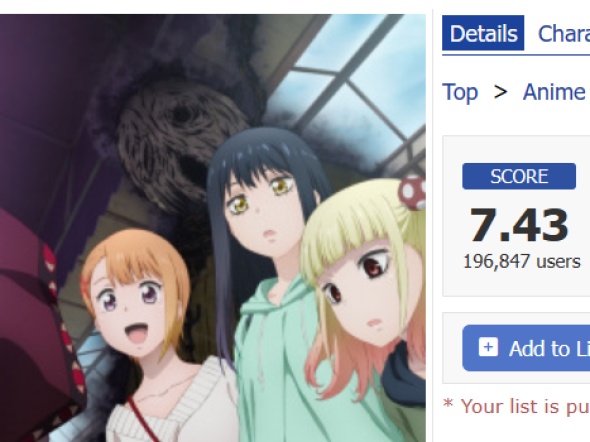Screen dimensions: 590x442
Task: Click the red list-is-public notice text
Action: [516, 407]
